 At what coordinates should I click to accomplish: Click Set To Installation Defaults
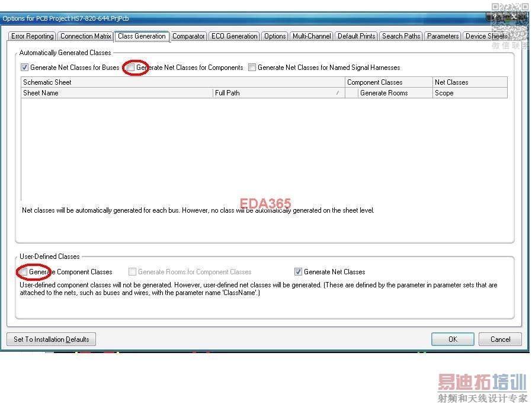pos(51,339)
